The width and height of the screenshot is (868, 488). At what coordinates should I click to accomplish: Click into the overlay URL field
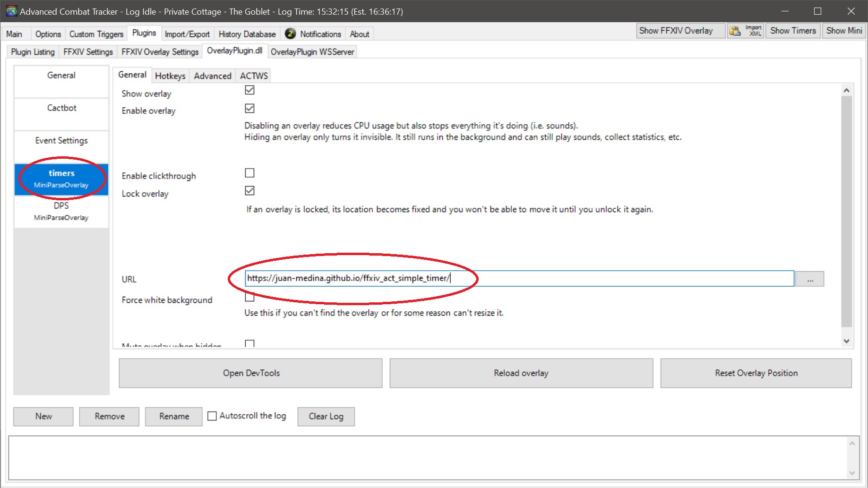click(x=519, y=278)
